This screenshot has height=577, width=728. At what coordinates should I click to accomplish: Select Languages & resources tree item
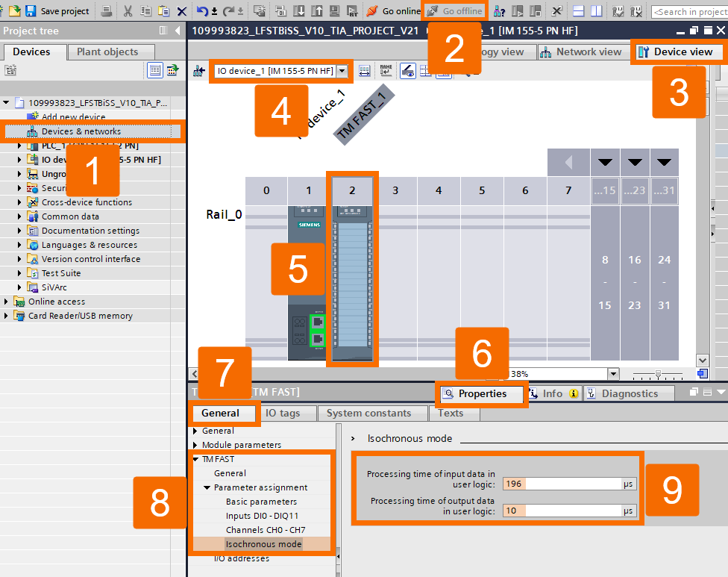click(90, 245)
